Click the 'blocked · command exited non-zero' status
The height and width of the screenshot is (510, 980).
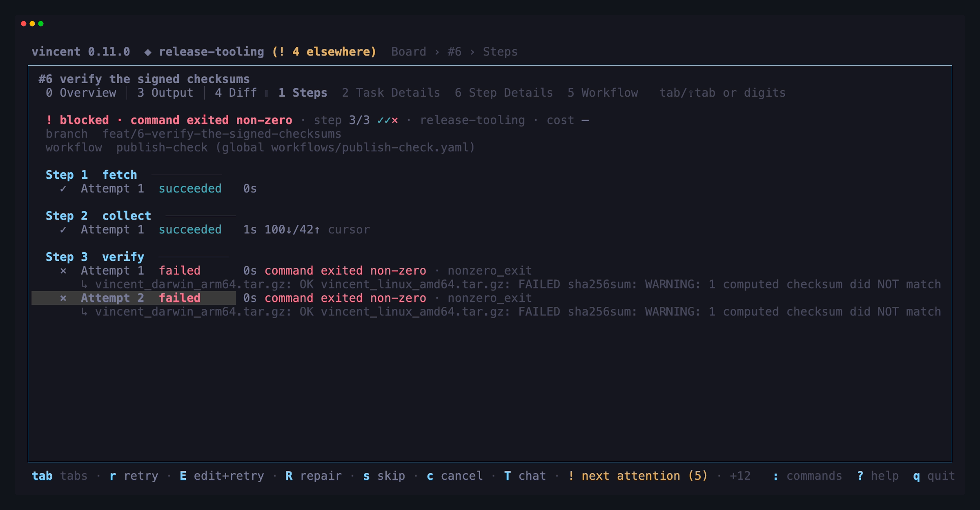tap(176, 120)
